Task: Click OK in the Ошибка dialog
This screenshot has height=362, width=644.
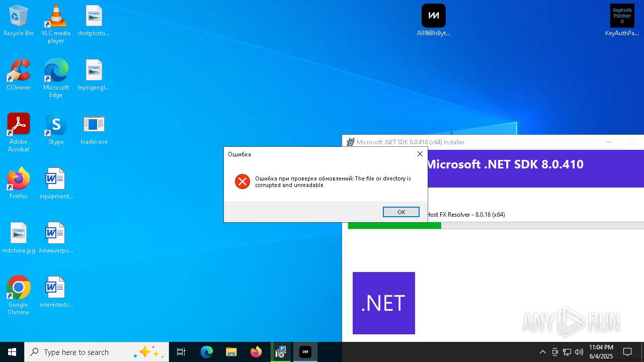Action: pos(401,212)
